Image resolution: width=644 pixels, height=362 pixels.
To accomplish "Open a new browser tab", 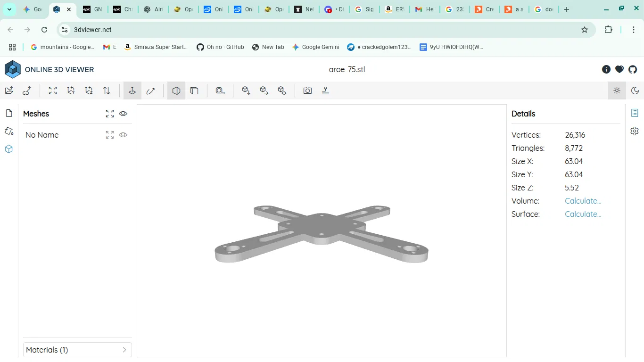I will pos(567,9).
